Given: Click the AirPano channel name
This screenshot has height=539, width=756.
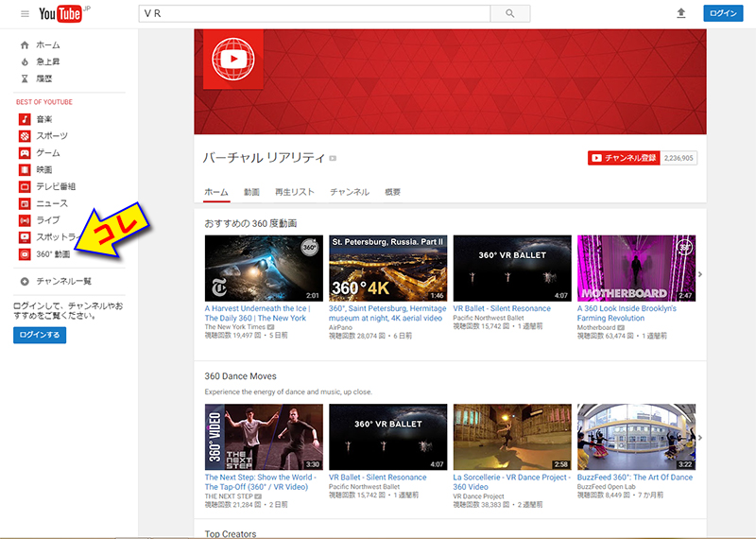Looking at the screenshot, I should click(340, 327).
